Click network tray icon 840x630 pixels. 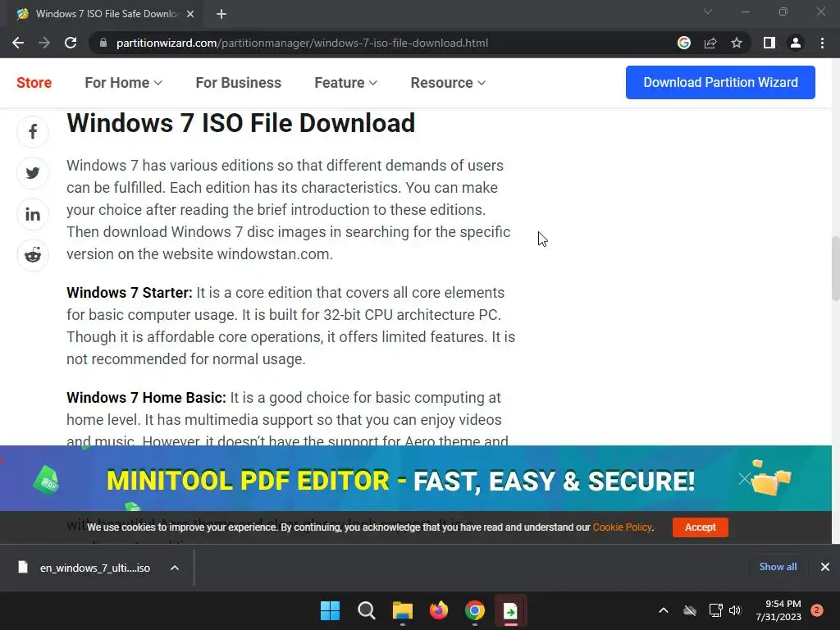pyautogui.click(x=715, y=610)
